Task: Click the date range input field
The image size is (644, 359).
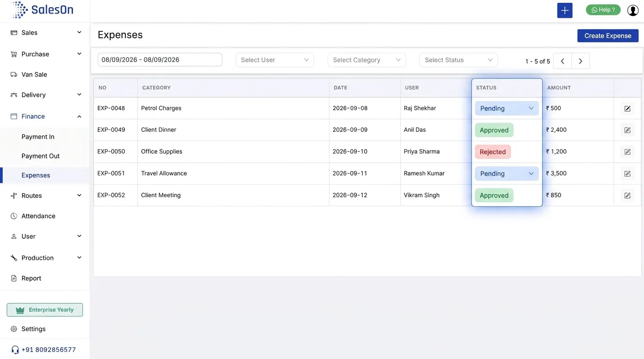Action: tap(160, 59)
